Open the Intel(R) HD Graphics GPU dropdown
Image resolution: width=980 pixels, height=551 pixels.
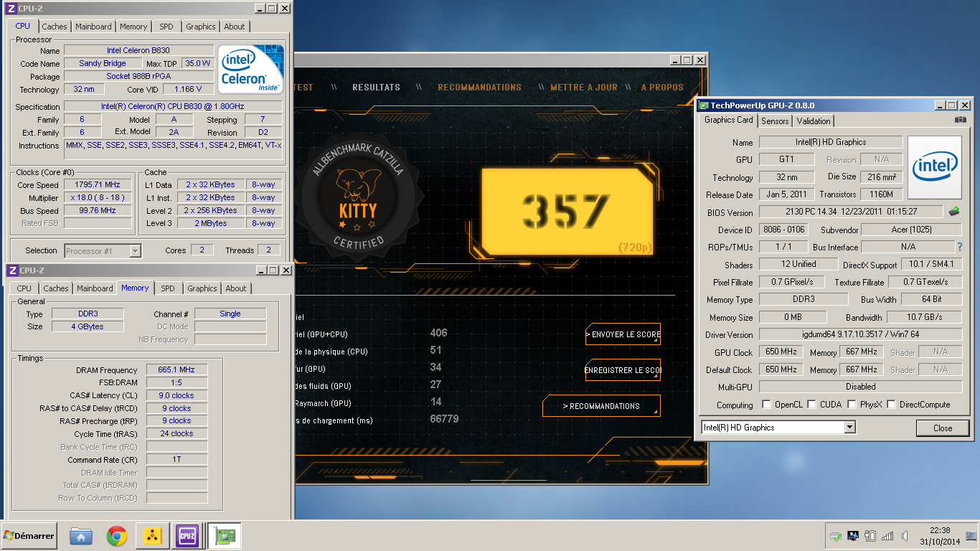pyautogui.click(x=778, y=428)
